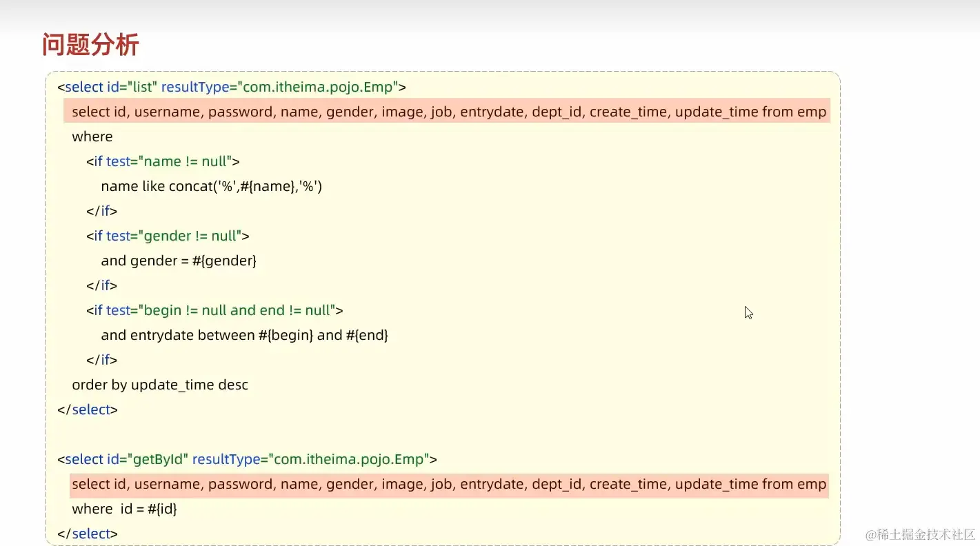
Task: Click the if test="name != null" tag
Action: (x=163, y=161)
